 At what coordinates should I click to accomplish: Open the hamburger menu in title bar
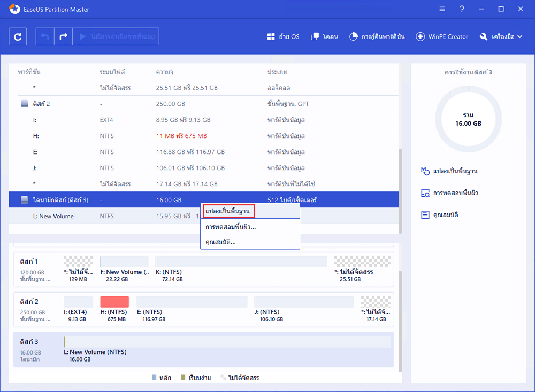click(x=442, y=9)
